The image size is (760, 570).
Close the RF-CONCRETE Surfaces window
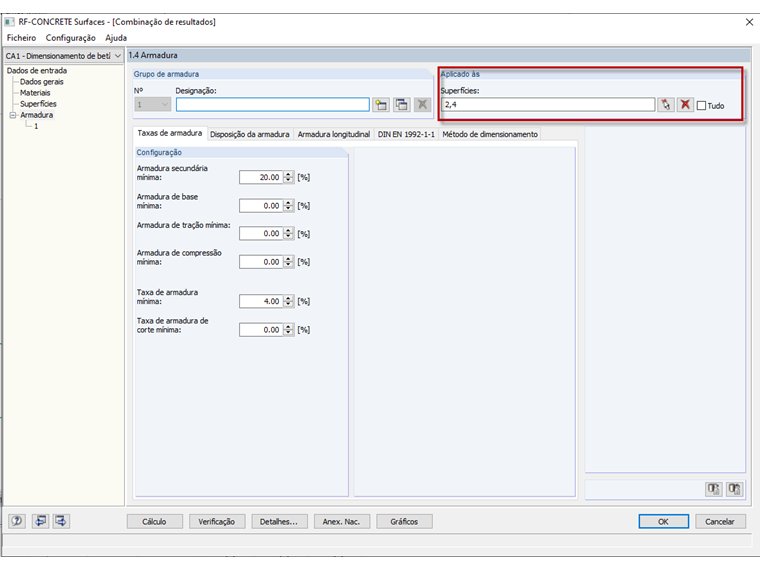pos(749,22)
